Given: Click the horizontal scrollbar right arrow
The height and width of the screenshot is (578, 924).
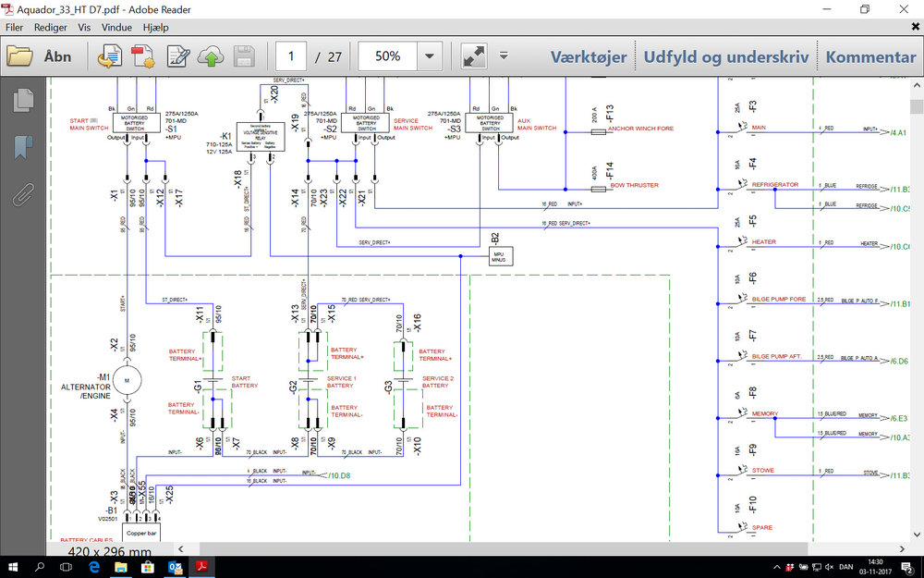Looking at the screenshot, I should (902, 549).
